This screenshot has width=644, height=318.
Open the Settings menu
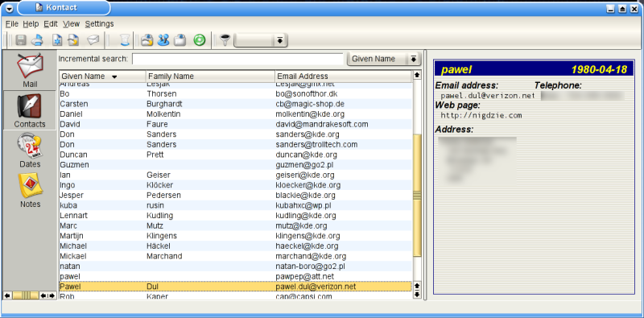point(99,24)
